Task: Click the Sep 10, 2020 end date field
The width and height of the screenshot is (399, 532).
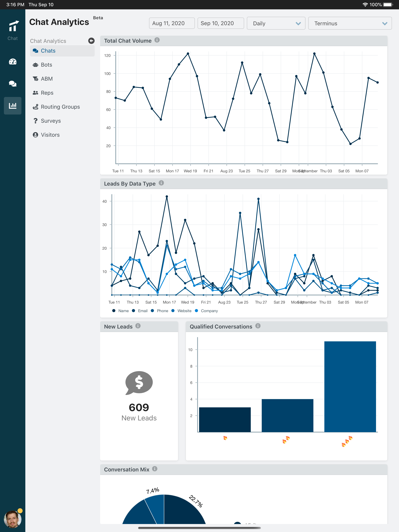Action: point(220,23)
